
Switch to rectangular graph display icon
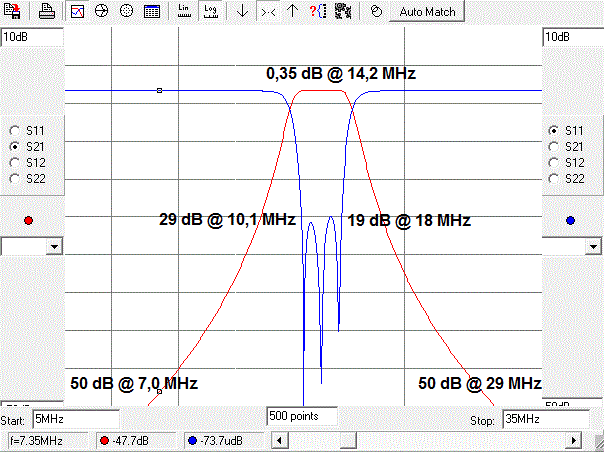[x=78, y=12]
